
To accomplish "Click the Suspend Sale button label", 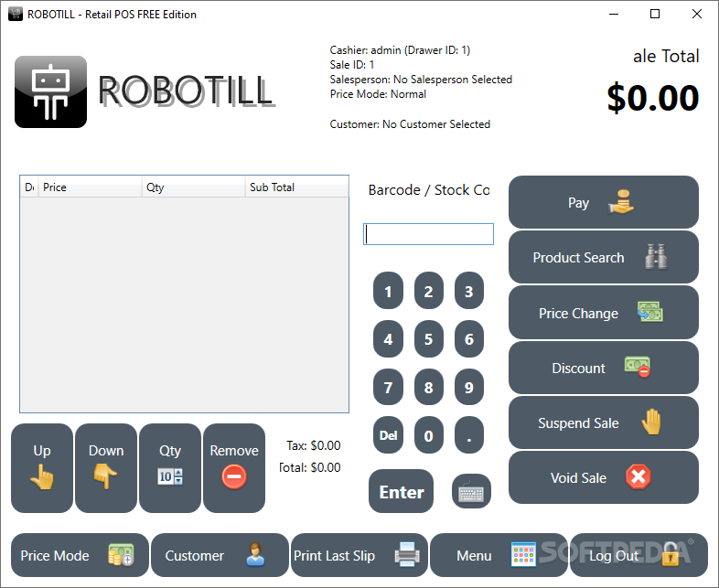I will [x=578, y=423].
